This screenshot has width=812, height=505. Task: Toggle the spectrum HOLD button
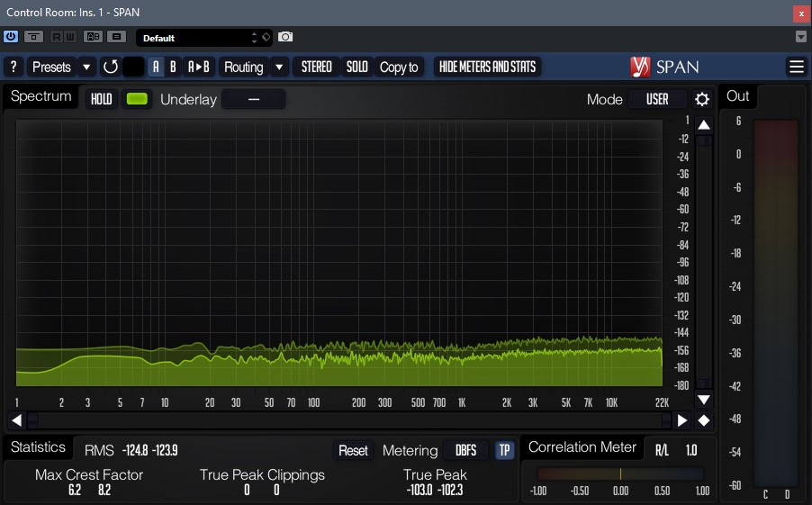(102, 99)
